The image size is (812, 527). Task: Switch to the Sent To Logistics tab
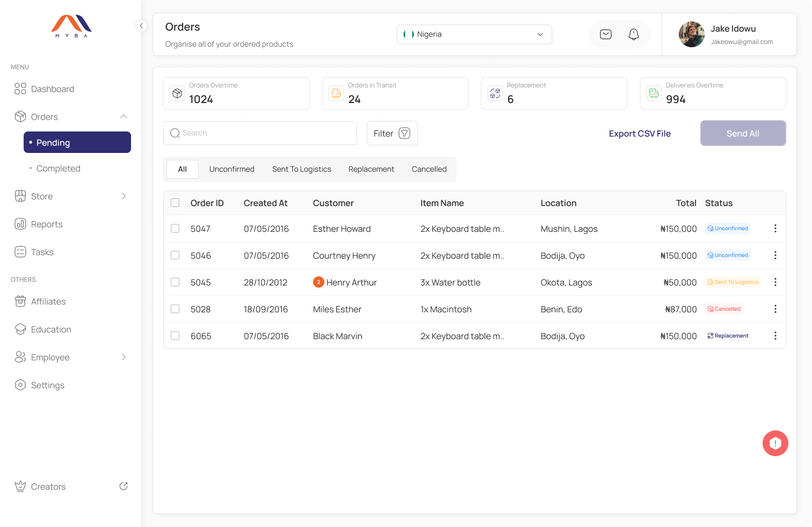tap(301, 169)
